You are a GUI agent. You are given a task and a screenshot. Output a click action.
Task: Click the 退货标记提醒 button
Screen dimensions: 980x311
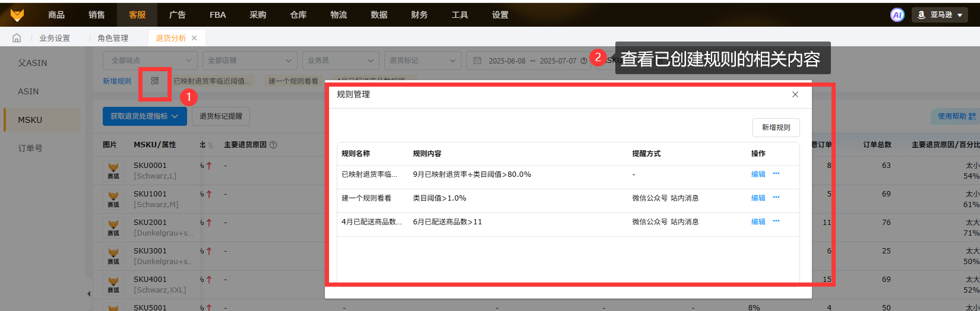coord(221,116)
